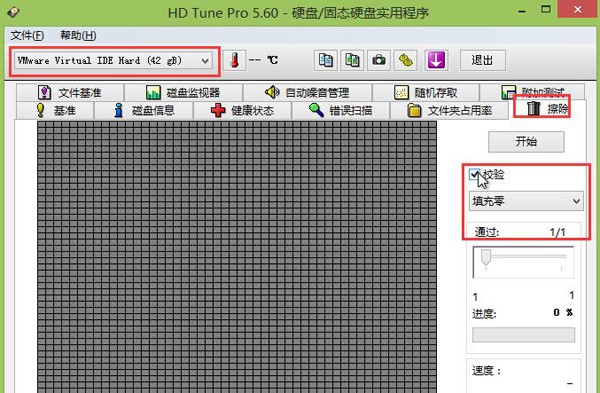Click the second copy screenshot icon
Image resolution: width=600 pixels, height=393 pixels.
click(352, 60)
